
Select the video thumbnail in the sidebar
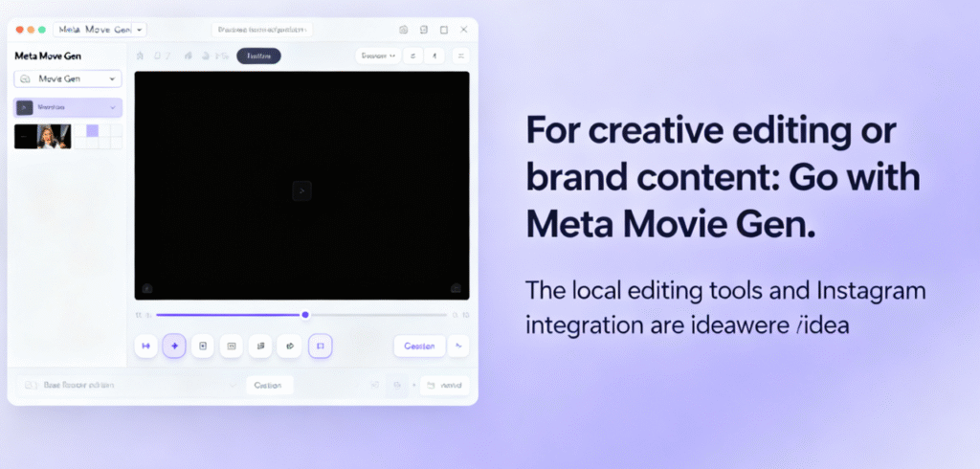click(43, 136)
